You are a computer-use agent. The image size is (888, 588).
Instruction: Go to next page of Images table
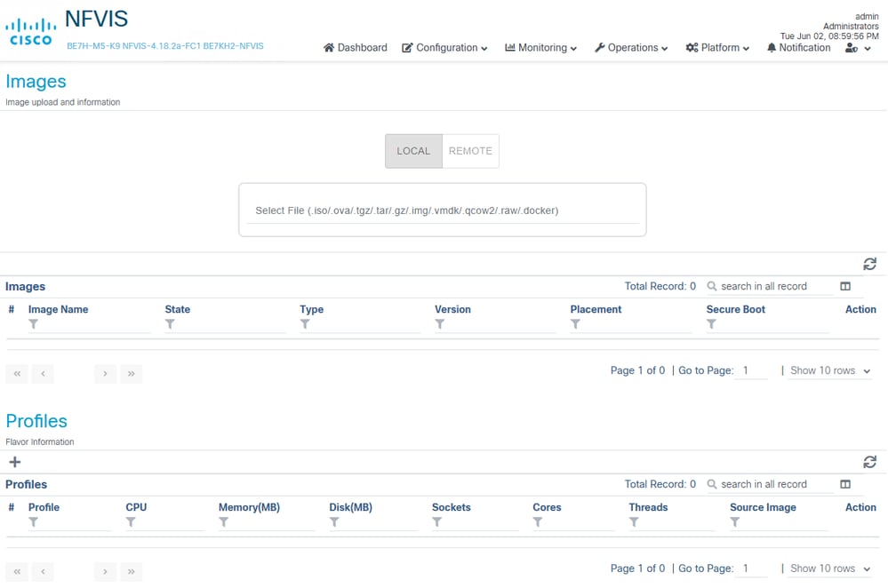pos(106,374)
